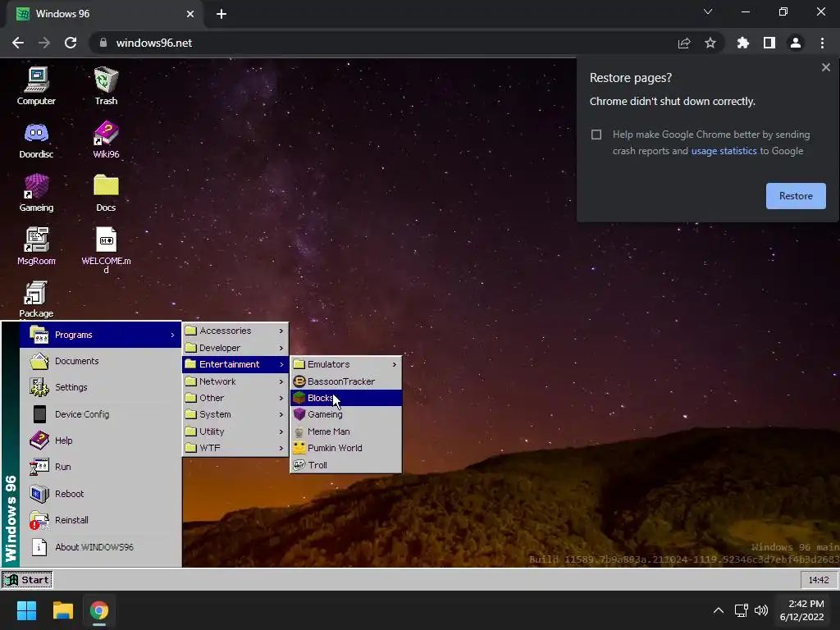The width and height of the screenshot is (840, 630).
Task: Select Blocks in Entertainment submenu
Action: pyautogui.click(x=346, y=398)
